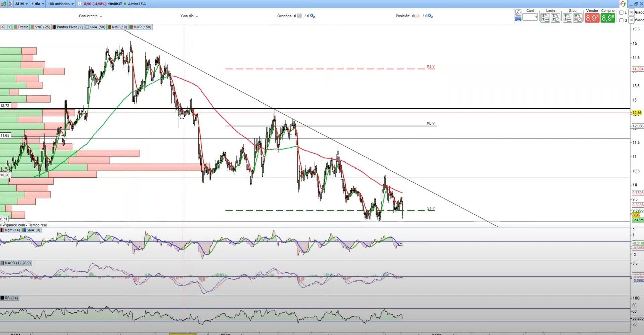Screen dimensions: 644x335
Task: Click the yellow 12,56 axis price tag
Action: click(x=637, y=113)
